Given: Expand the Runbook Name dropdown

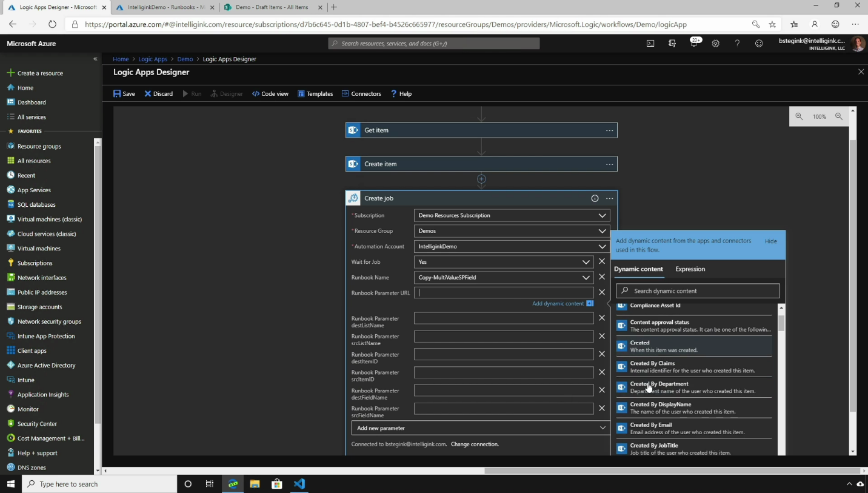Looking at the screenshot, I should click(x=586, y=278).
